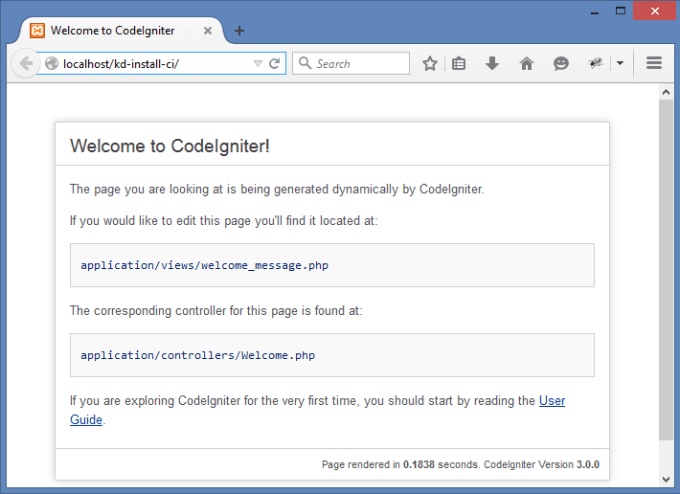Click the globe site identity icon
This screenshot has height=494, width=680.
52,64
